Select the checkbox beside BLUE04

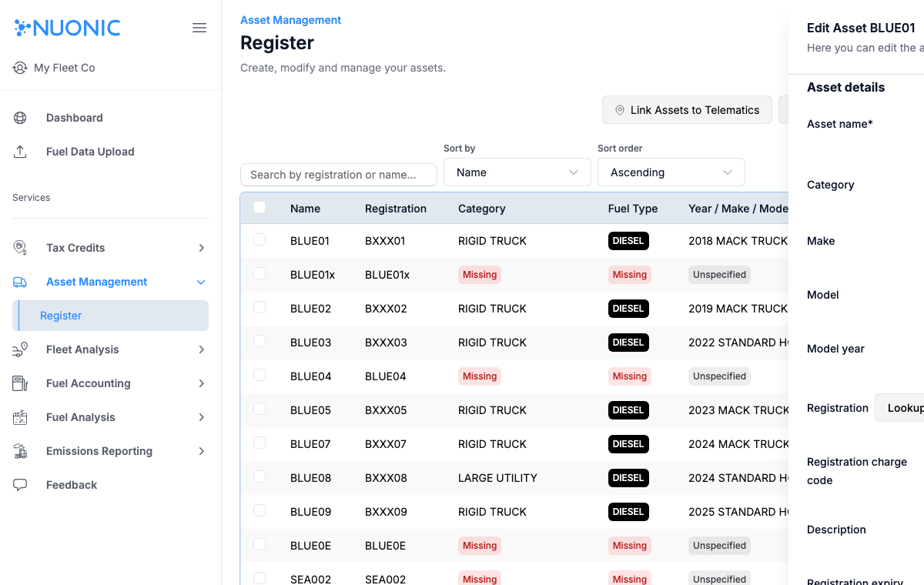pos(259,374)
